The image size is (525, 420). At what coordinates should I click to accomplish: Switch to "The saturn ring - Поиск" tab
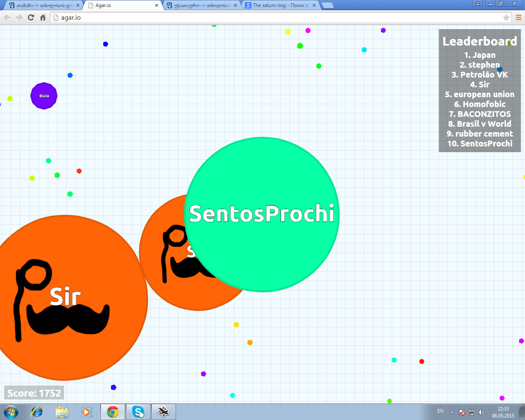click(280, 5)
